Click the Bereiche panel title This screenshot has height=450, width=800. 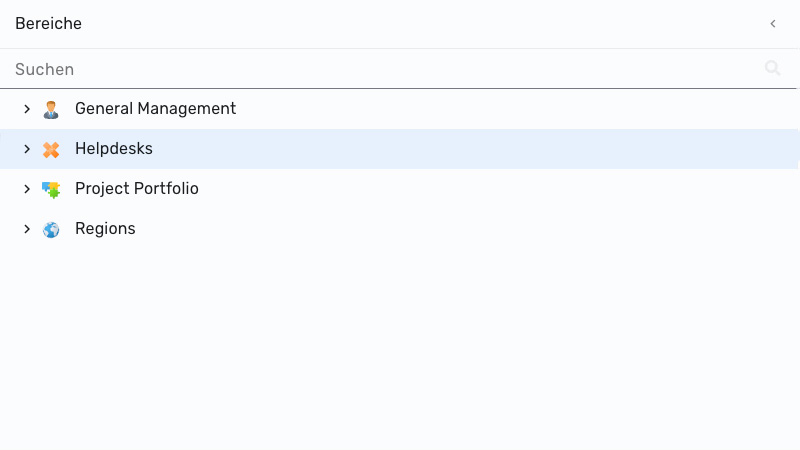pos(48,23)
